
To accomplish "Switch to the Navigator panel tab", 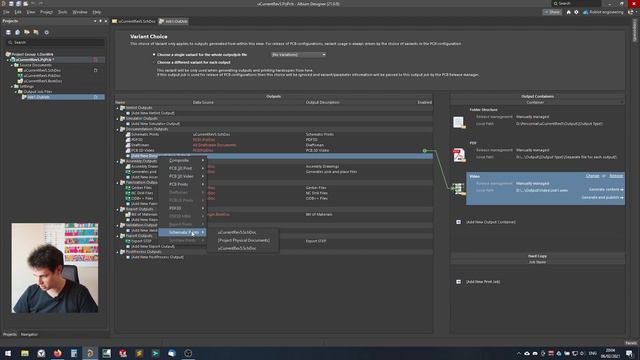I will pyautogui.click(x=29, y=334).
